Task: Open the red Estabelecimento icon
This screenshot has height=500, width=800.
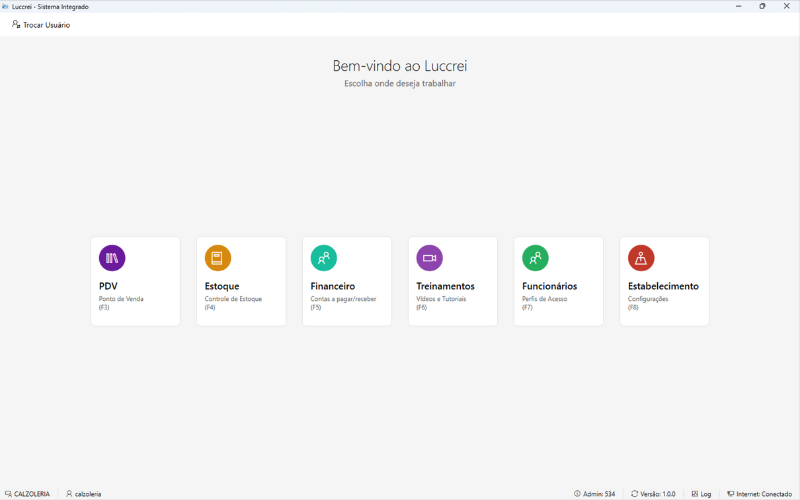Action: 641,258
